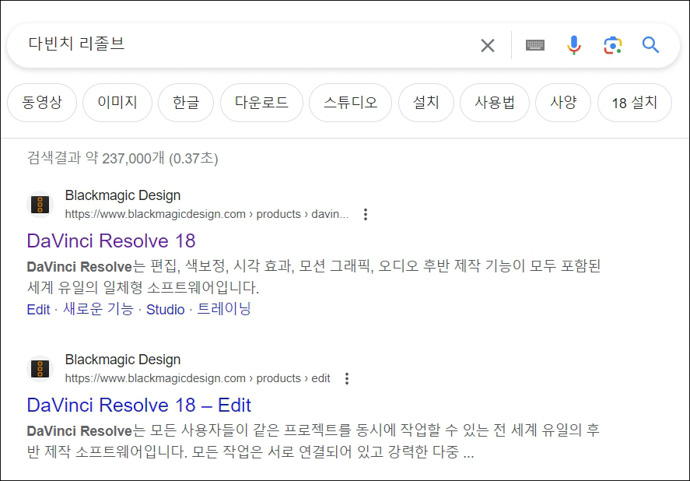Viewport: 690px width, 481px height.
Task: Click the Blackmagic Design site name on the first result
Action: [123, 195]
